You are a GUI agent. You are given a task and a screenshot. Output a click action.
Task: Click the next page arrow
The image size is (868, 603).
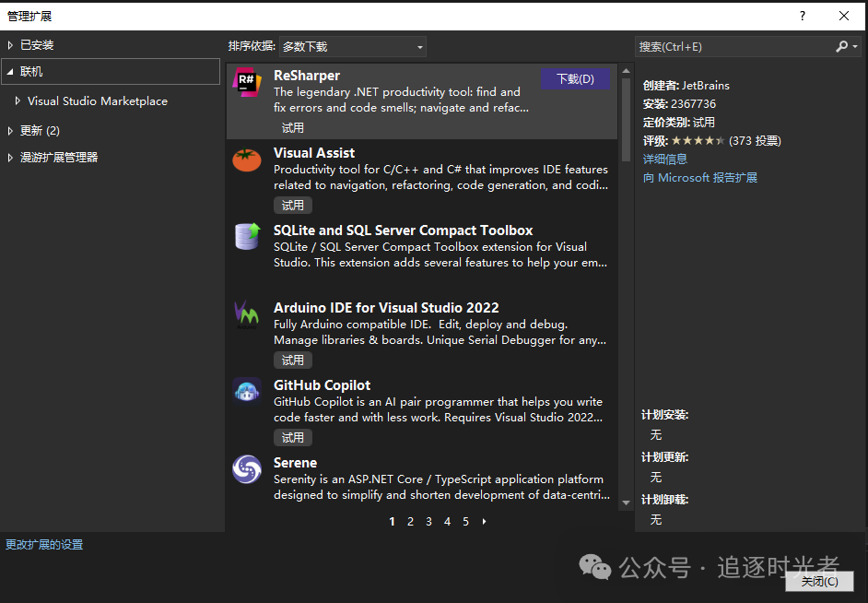click(485, 522)
